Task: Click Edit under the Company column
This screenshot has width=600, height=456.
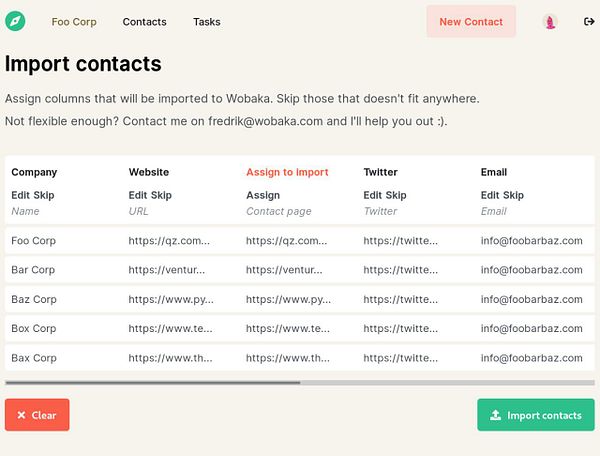Action: [x=21, y=195]
